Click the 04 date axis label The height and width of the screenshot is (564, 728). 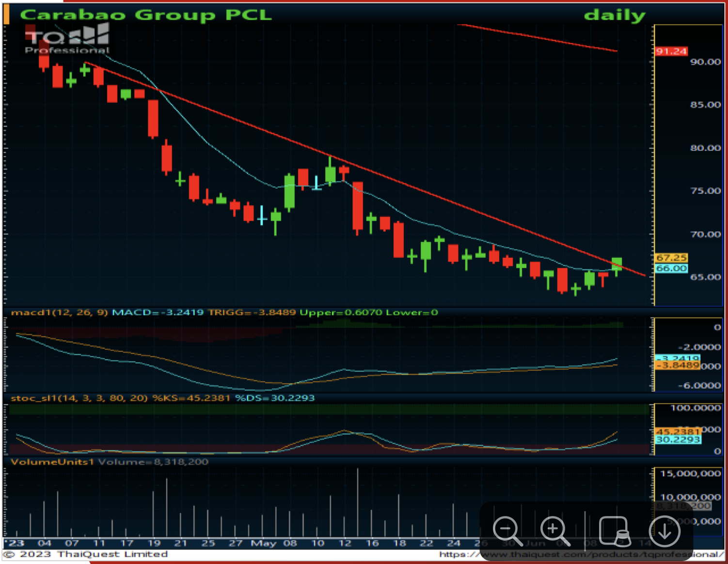pyautogui.click(x=45, y=543)
